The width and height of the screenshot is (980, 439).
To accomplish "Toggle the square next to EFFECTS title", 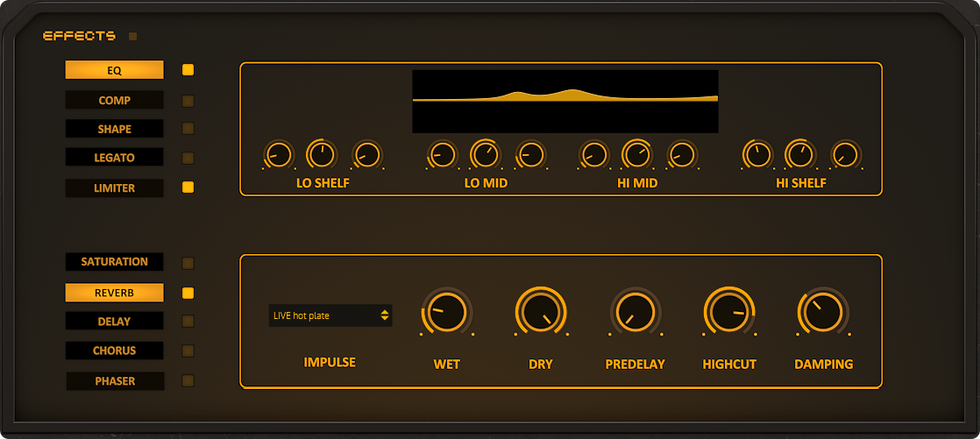I will pyautogui.click(x=132, y=36).
